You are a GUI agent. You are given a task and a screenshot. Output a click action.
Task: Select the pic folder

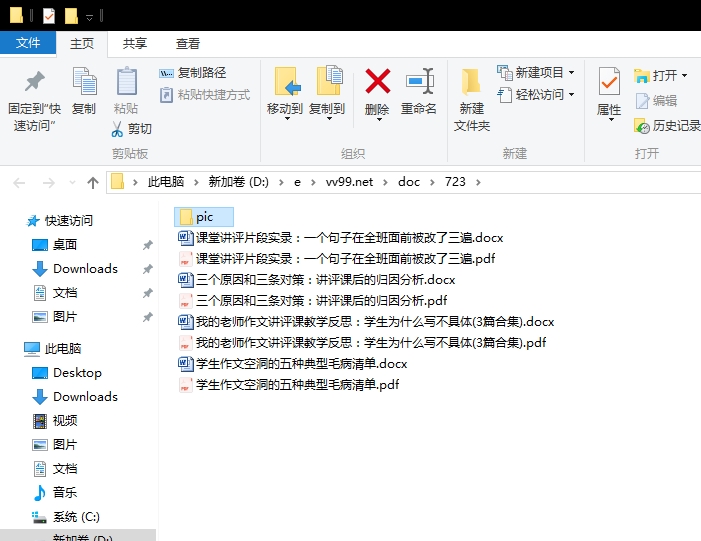pyautogui.click(x=204, y=217)
